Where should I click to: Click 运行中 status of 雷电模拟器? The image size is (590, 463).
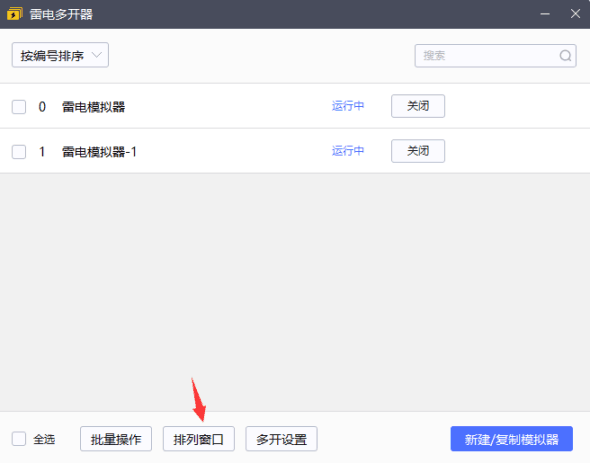coord(348,106)
